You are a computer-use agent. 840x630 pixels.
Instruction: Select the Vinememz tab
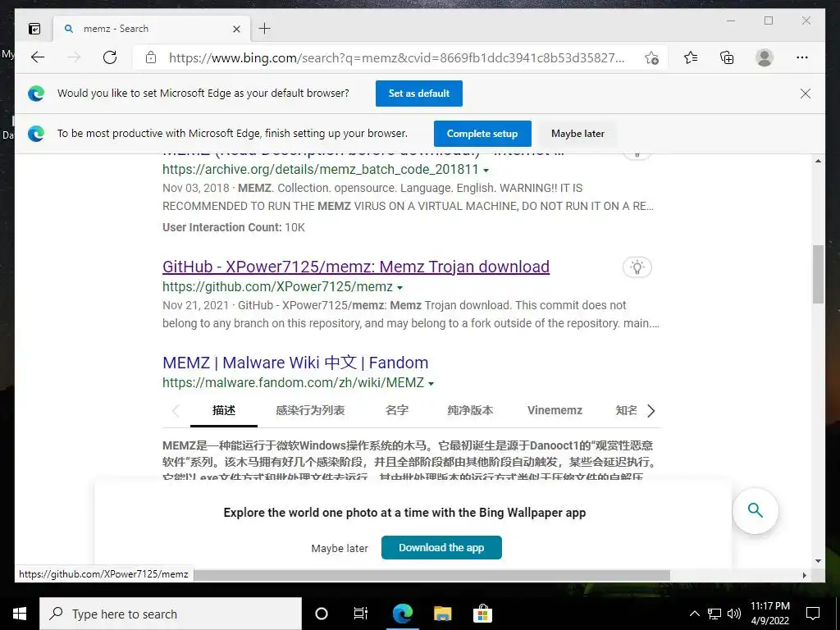555,410
